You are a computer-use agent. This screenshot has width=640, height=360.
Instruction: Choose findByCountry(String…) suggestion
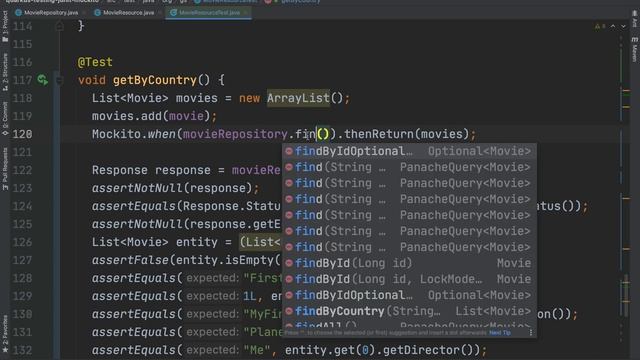coord(409,311)
